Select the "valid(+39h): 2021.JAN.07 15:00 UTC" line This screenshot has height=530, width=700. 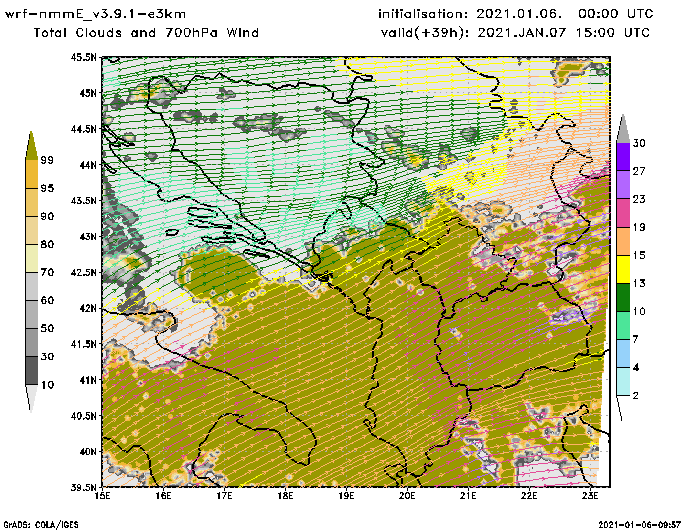point(516,33)
